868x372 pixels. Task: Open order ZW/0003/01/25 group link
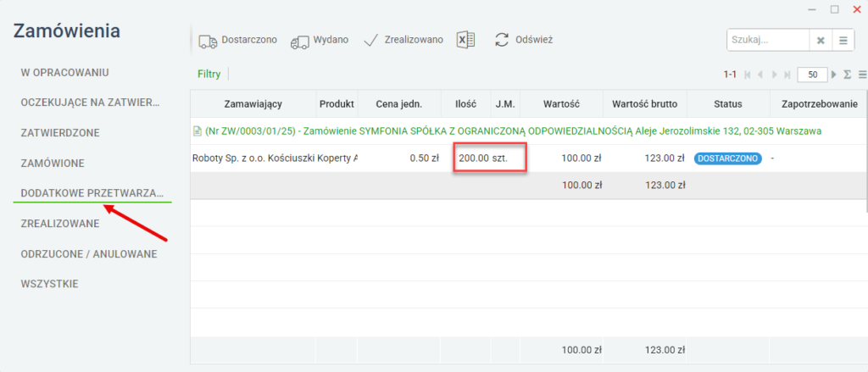513,131
